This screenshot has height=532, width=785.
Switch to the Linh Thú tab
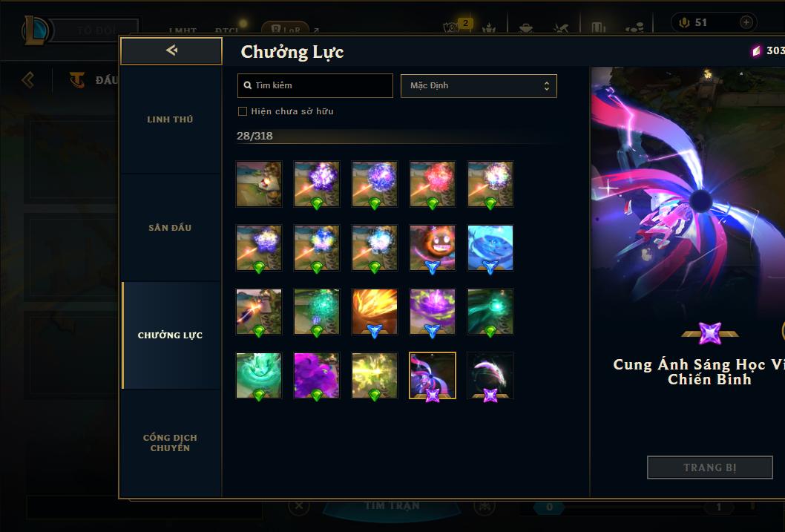click(x=170, y=119)
